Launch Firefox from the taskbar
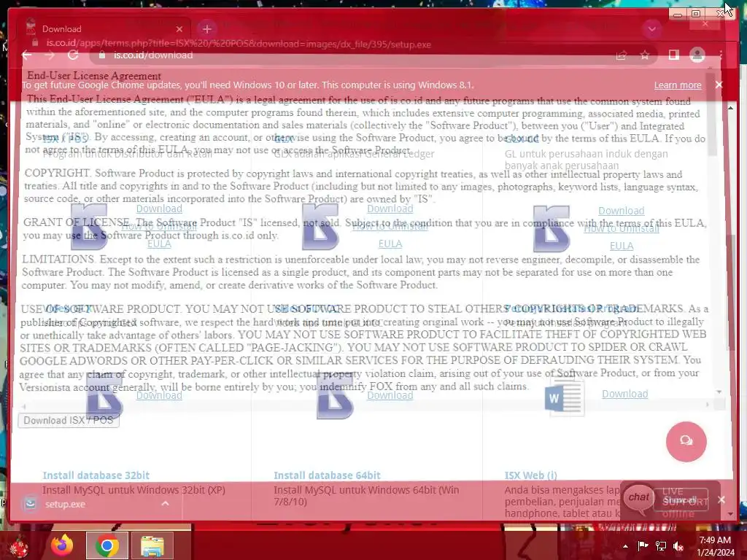 pyautogui.click(x=63, y=545)
